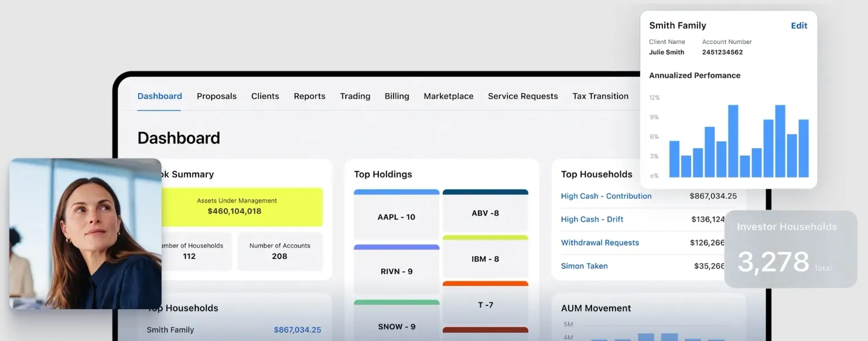The image size is (868, 341).
Task: Select the AAPL - 10 holding card
Action: 396,216
